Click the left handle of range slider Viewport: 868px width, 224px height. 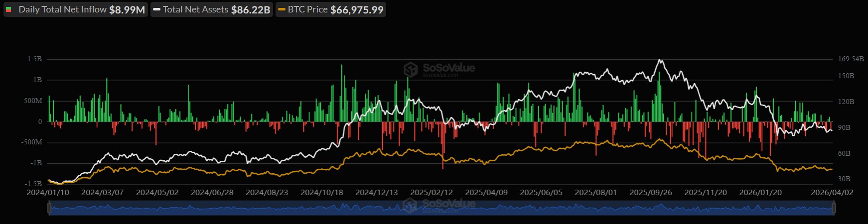(x=49, y=208)
